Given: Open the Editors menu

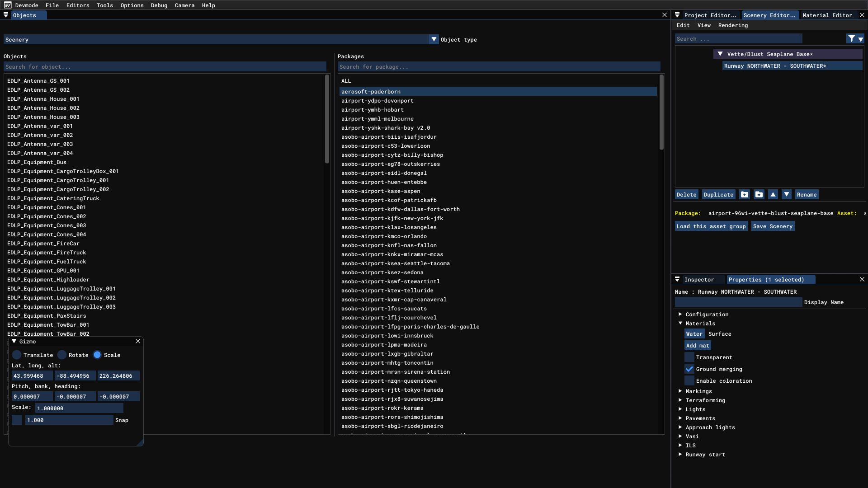Looking at the screenshot, I should pyautogui.click(x=78, y=5).
